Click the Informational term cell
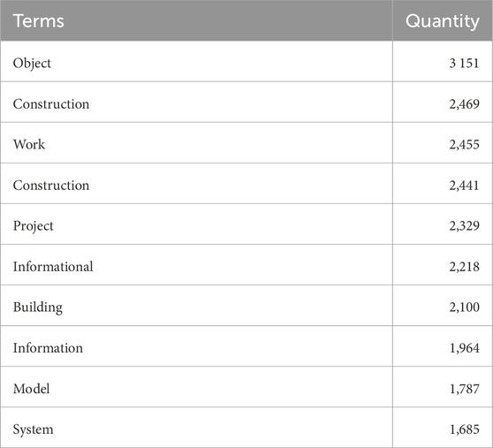The width and height of the screenshot is (493, 448). tap(196, 265)
